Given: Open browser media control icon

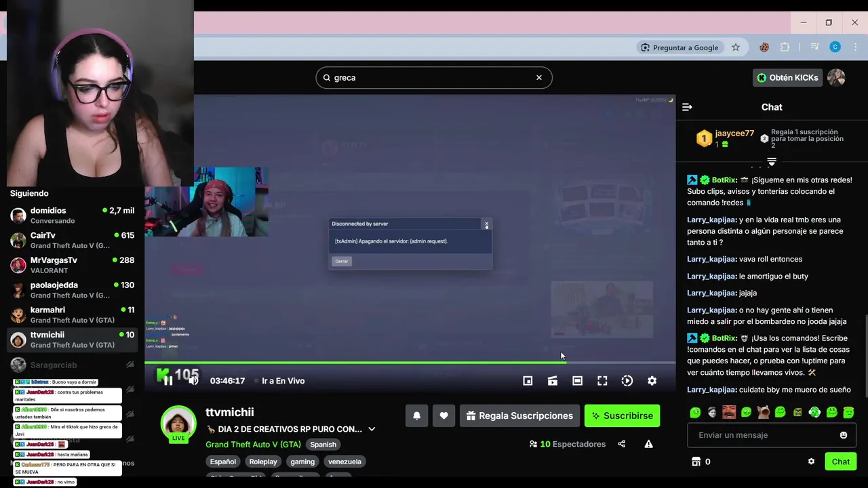Looking at the screenshot, I should click(x=815, y=47).
